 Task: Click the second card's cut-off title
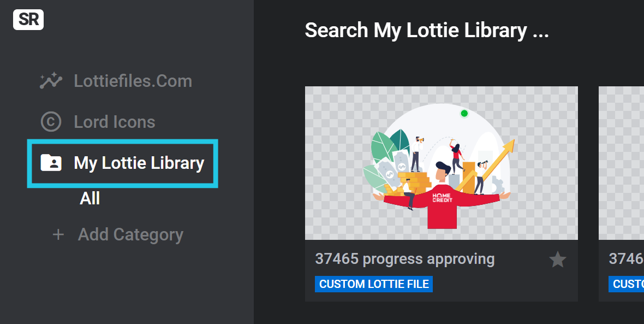coord(627,259)
